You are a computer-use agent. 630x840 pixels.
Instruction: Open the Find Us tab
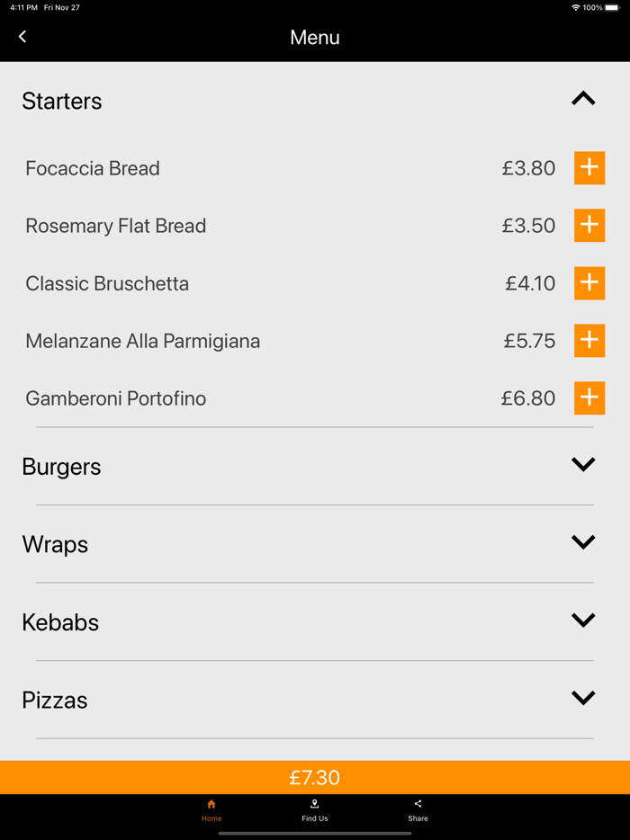315,810
